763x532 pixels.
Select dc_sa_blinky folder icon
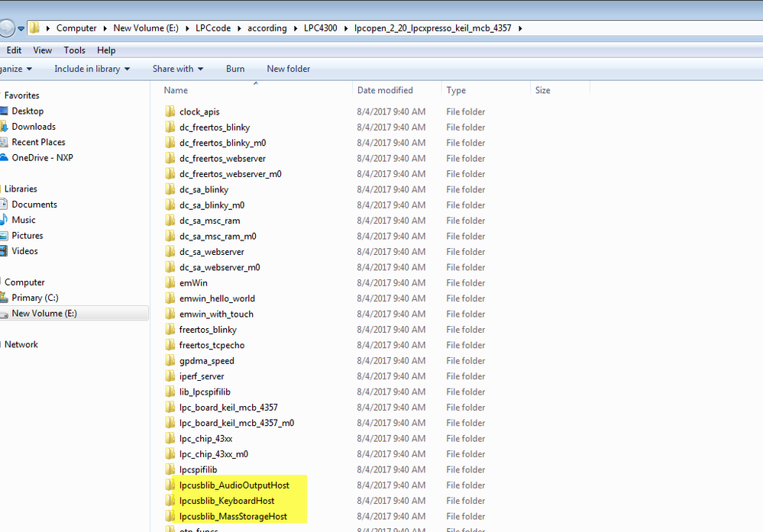170,189
